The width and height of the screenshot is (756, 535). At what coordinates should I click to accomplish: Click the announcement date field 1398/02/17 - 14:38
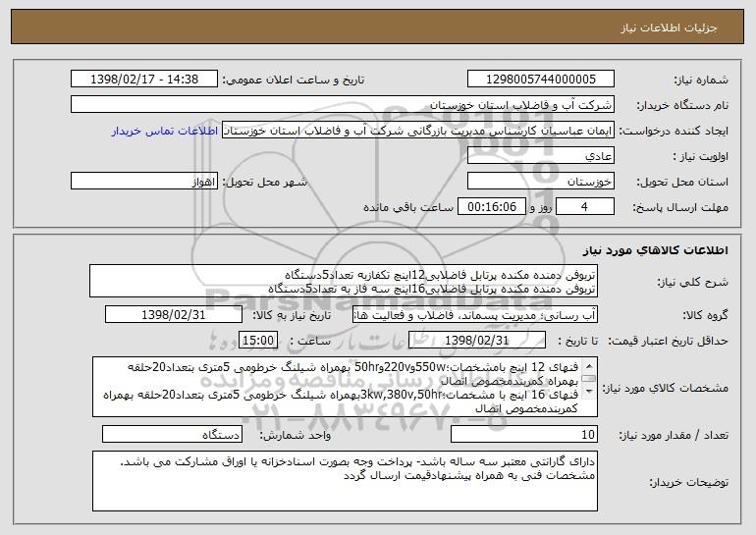coord(144,80)
